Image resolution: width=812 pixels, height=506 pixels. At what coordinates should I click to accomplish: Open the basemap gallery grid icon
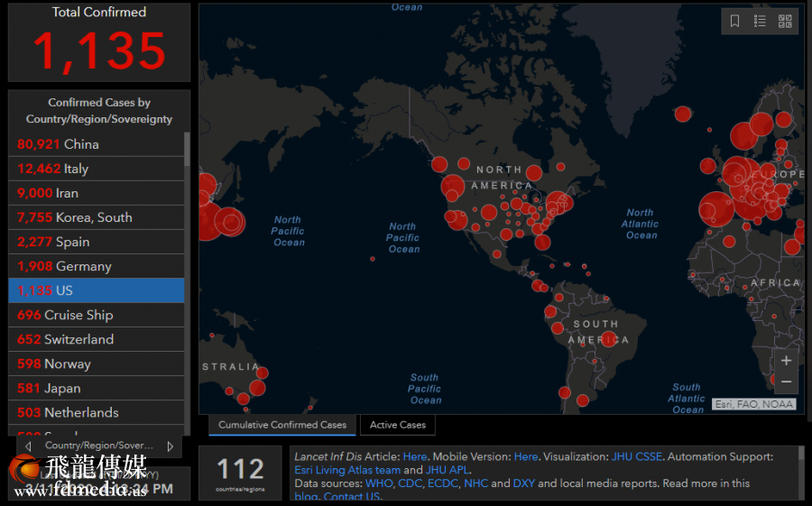785,22
